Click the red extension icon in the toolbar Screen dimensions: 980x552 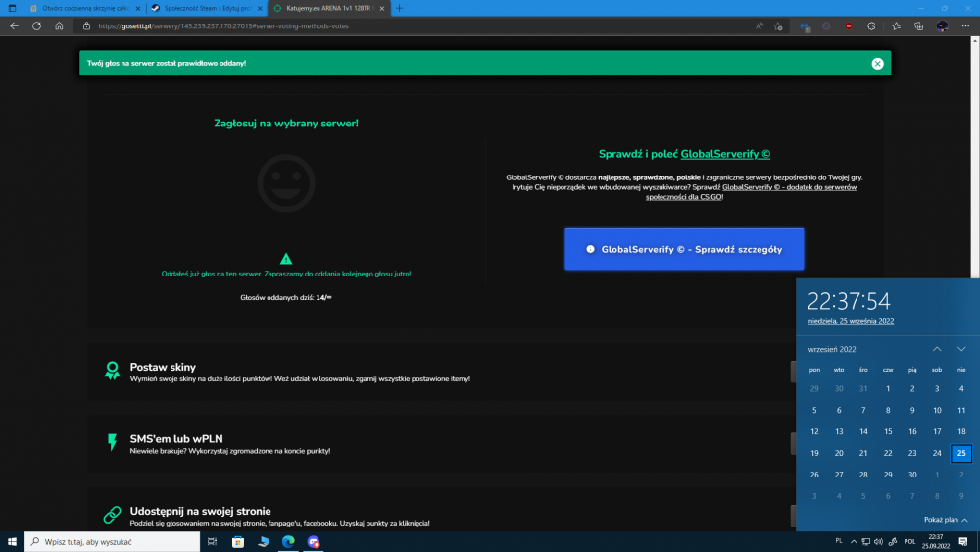tap(849, 26)
